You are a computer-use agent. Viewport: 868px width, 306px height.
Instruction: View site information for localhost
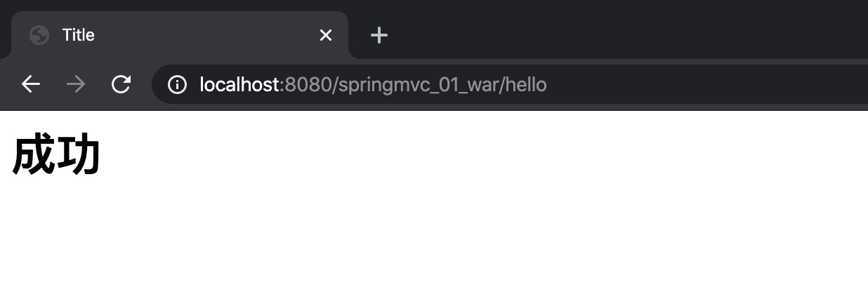[177, 85]
